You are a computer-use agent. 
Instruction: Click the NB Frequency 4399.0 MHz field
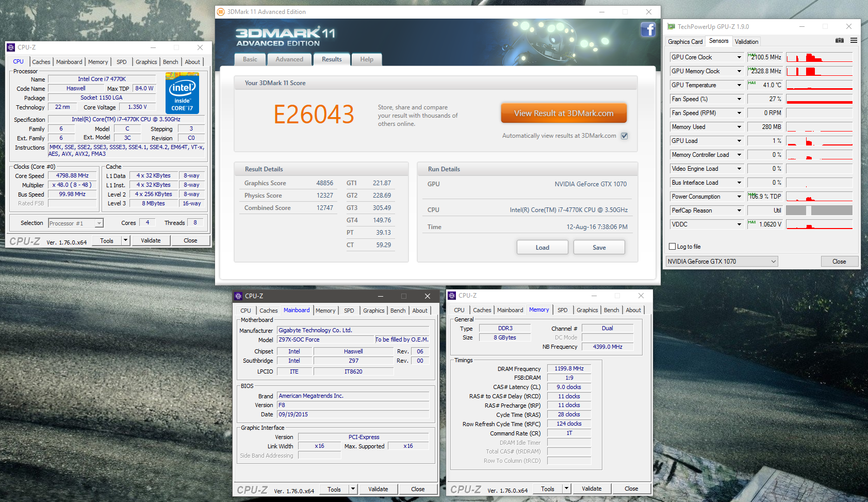click(x=608, y=347)
